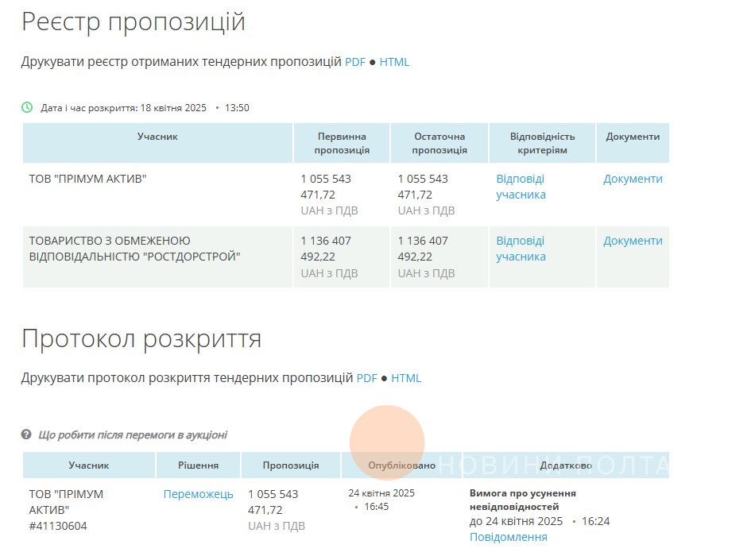Click "Вимога про усунення невідповідностей" text

pyautogui.click(x=523, y=500)
